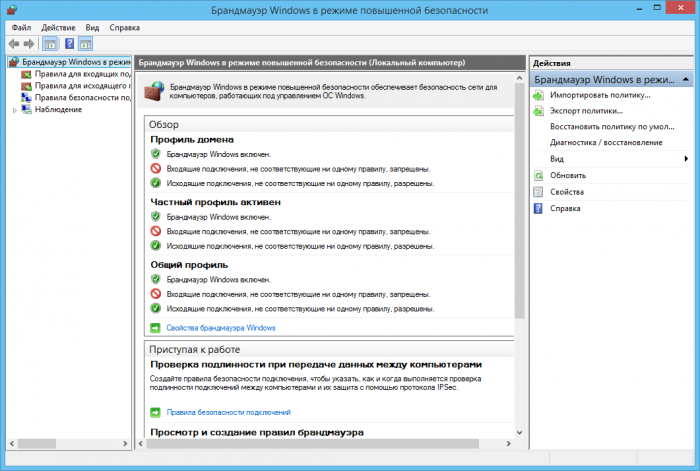The image size is (700, 471).
Task: Click the export policy icon
Action: [539, 111]
